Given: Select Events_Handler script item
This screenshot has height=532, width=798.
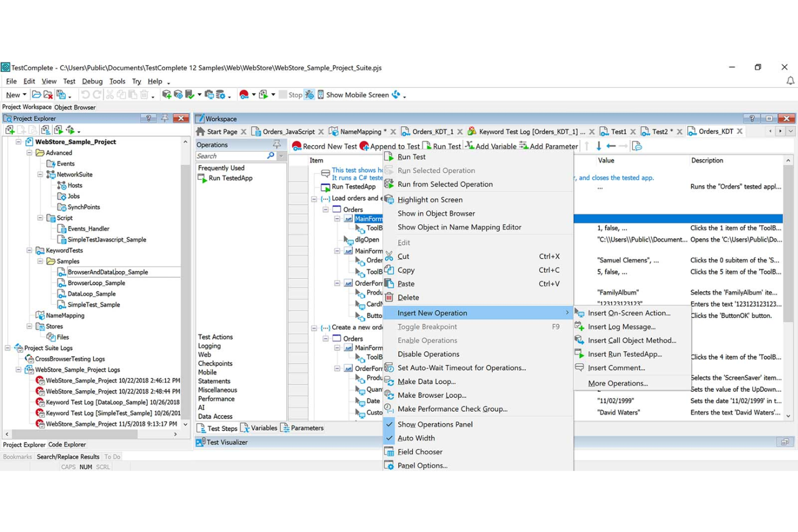Looking at the screenshot, I should [88, 229].
